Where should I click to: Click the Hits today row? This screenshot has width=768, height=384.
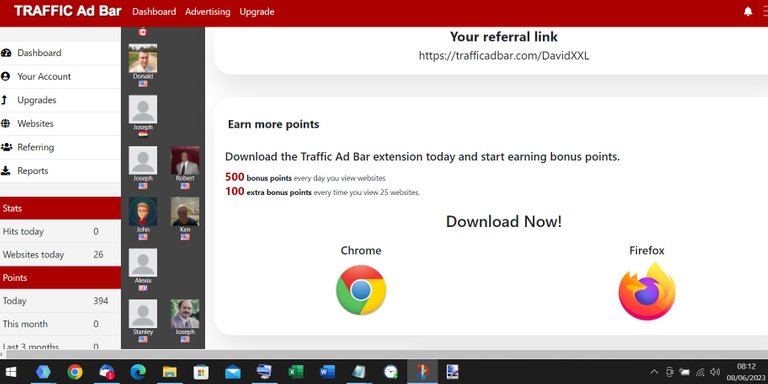pos(60,231)
